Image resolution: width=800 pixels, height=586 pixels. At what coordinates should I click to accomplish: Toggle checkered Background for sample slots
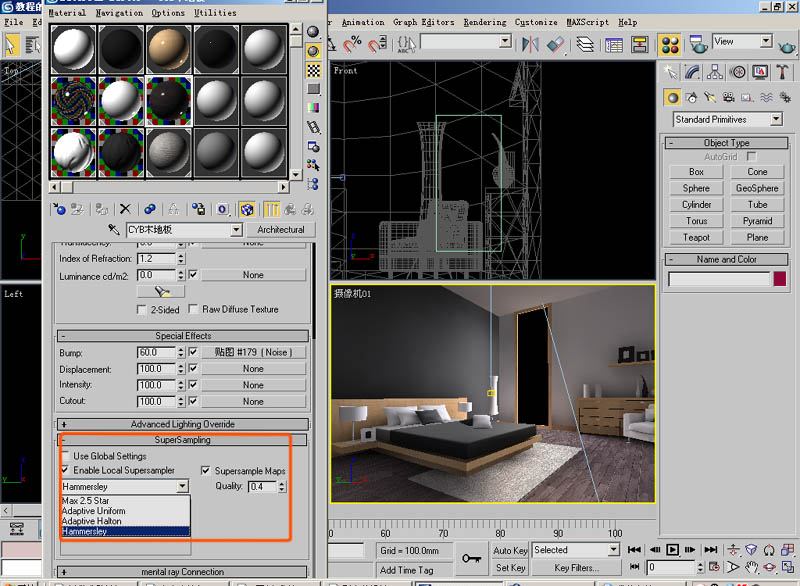pos(313,70)
